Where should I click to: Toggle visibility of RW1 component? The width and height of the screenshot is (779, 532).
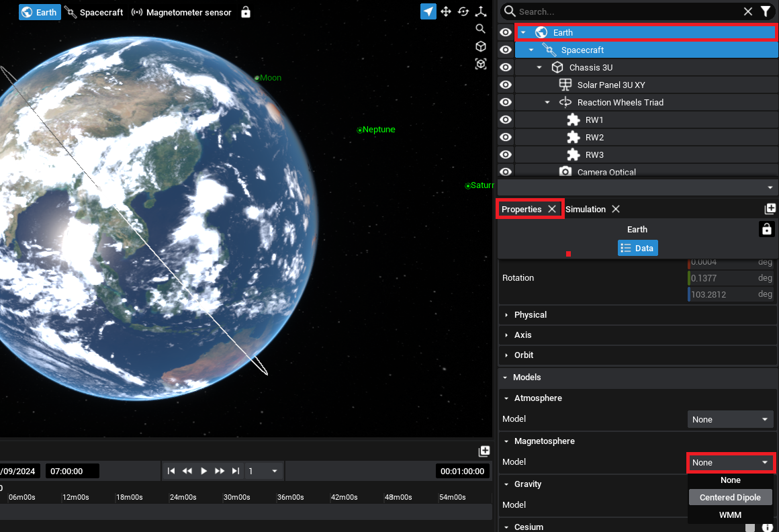(506, 120)
